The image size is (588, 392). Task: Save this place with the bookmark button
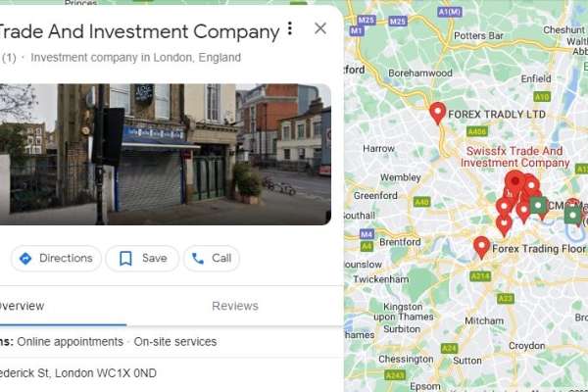pos(142,258)
